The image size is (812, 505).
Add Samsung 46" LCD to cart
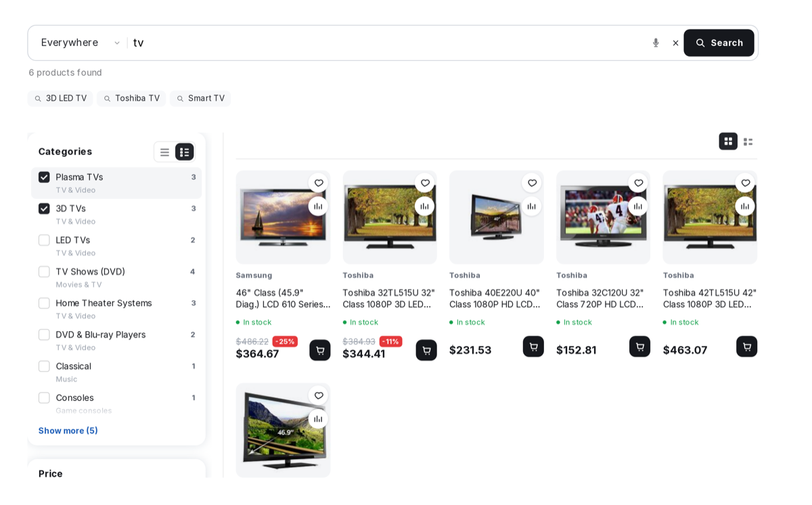tap(320, 350)
